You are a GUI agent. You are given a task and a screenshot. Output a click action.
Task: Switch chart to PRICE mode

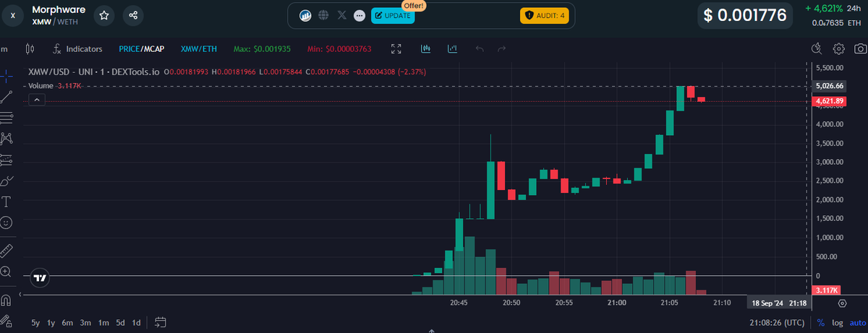point(130,49)
